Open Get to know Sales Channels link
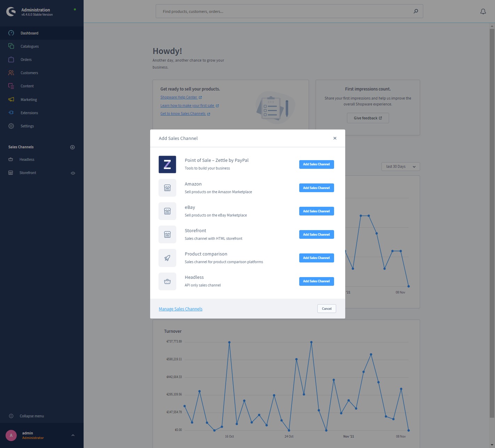 coord(185,114)
